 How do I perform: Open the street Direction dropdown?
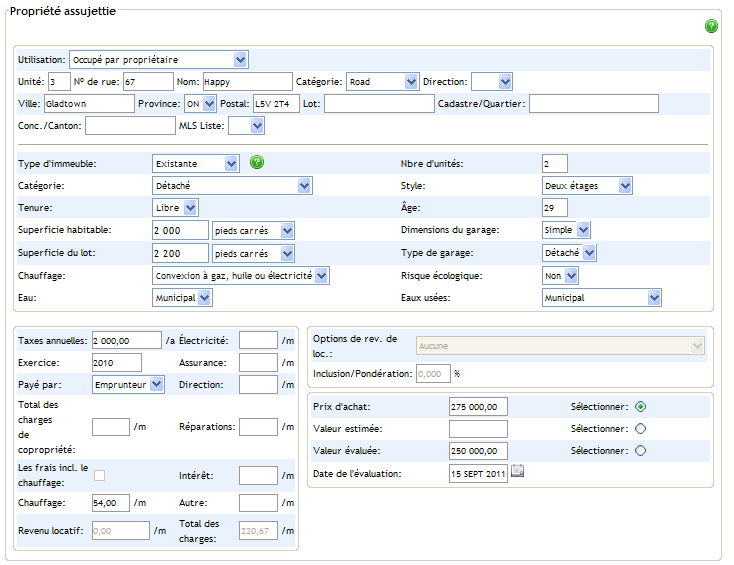[x=492, y=82]
